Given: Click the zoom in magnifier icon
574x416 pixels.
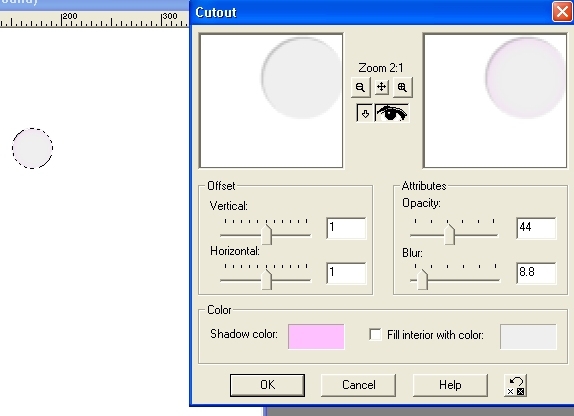Looking at the screenshot, I should click(x=402, y=88).
